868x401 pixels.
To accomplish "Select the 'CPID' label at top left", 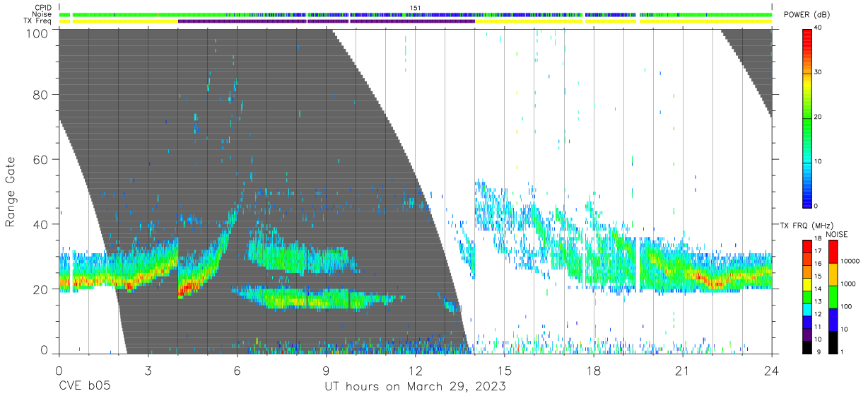I will pyautogui.click(x=45, y=8).
